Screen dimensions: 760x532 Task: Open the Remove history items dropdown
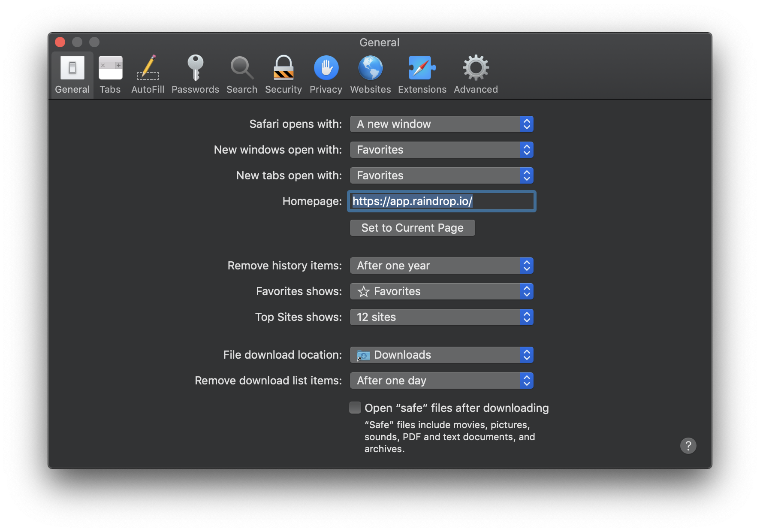[441, 266]
